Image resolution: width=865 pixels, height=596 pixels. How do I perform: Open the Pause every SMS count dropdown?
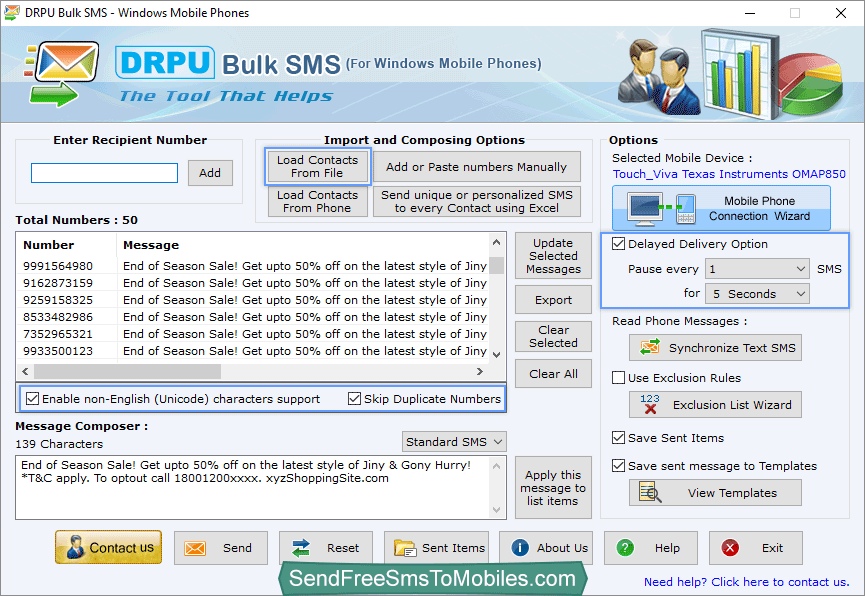(757, 269)
